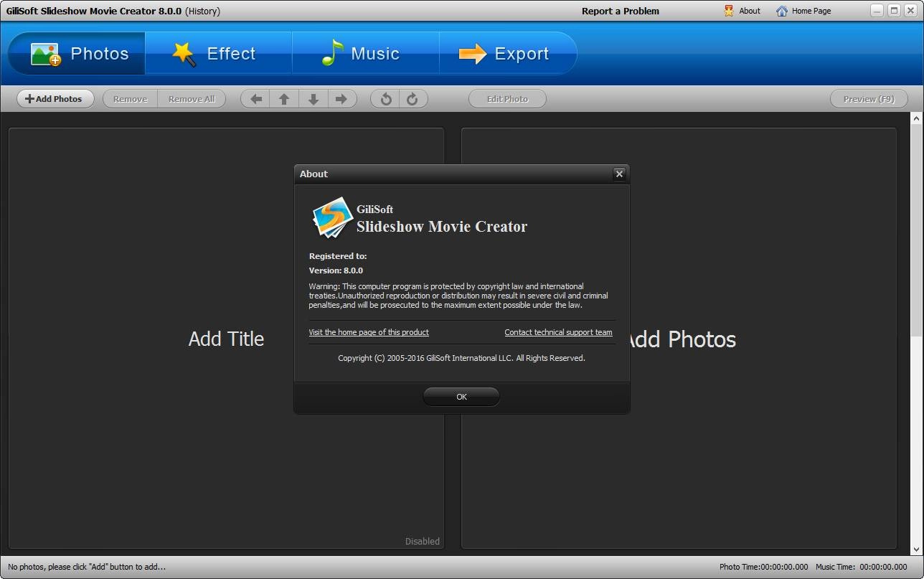Click the No photos status message

pyautogui.click(x=87, y=567)
